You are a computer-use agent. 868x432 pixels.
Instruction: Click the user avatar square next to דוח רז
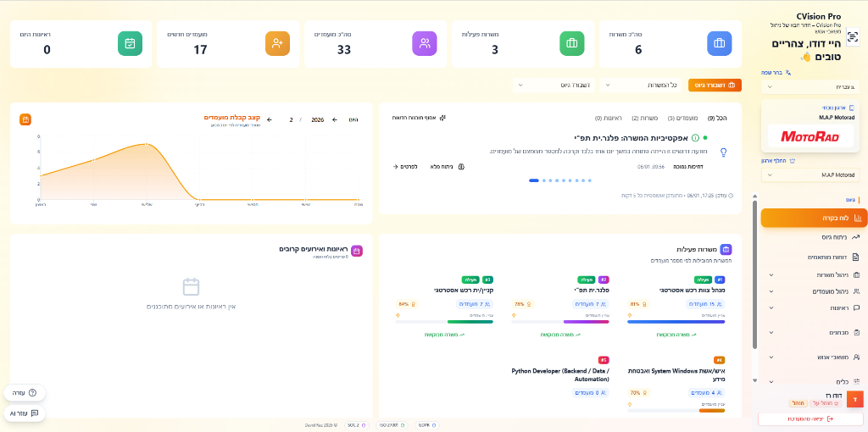pos(855,399)
